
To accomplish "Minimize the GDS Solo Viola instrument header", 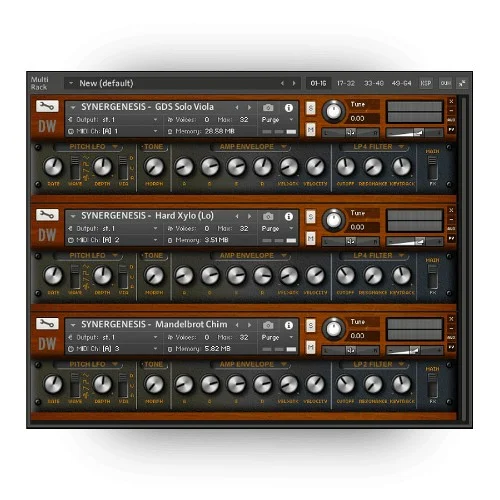I will coord(451,110).
